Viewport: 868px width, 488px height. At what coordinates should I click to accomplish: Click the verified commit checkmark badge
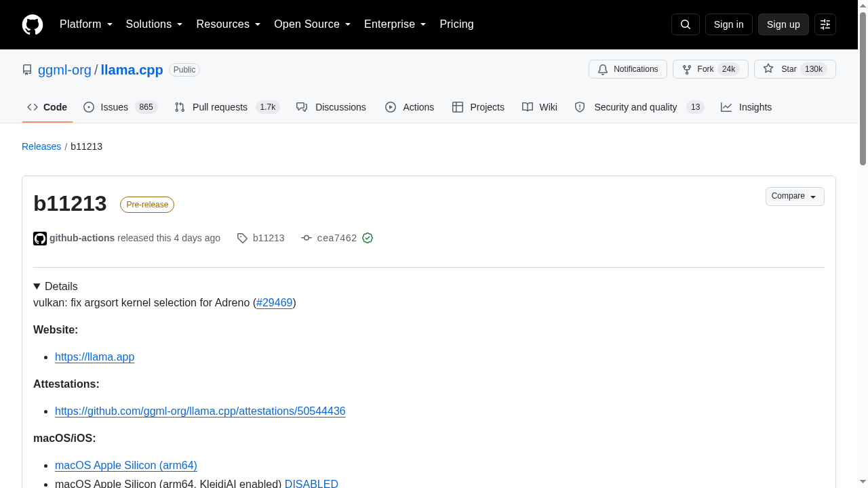pyautogui.click(x=368, y=238)
